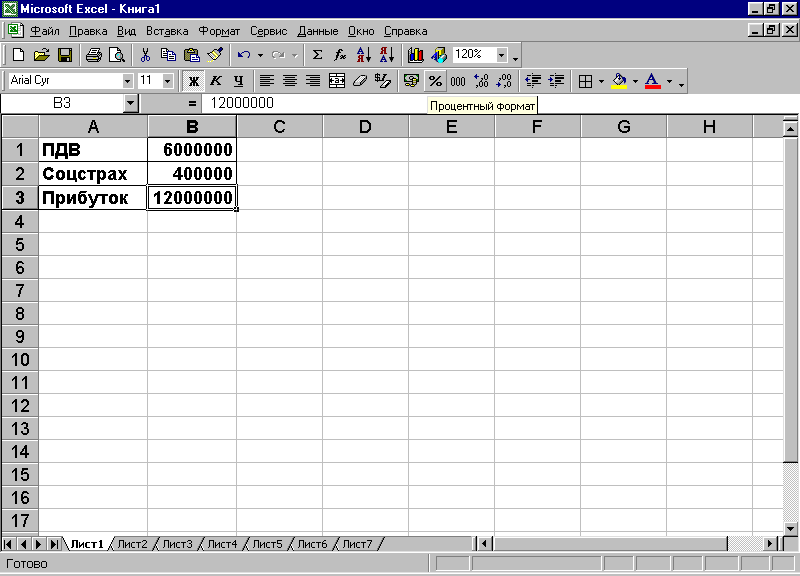Select cell containing Соцстрах
The height and width of the screenshot is (576, 800).
point(93,173)
